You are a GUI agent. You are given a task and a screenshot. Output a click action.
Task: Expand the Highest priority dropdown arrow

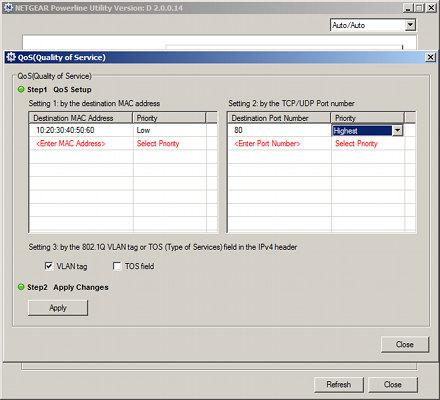(397, 130)
